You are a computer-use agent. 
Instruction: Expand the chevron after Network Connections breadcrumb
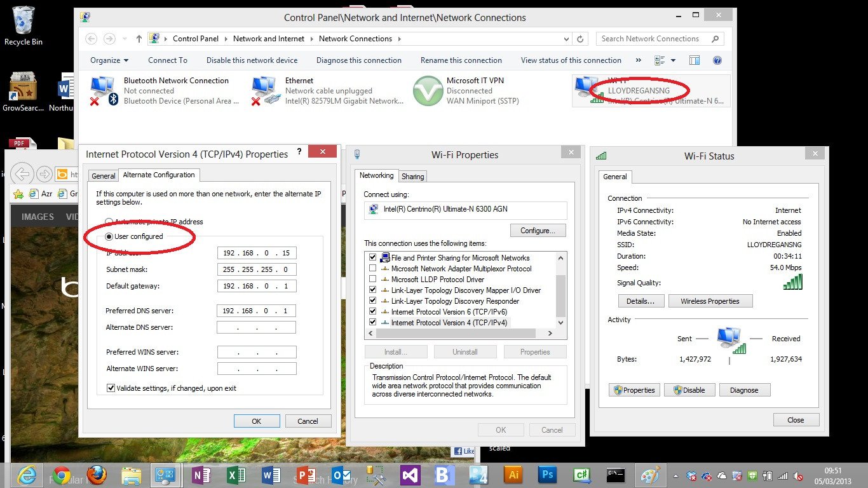tap(400, 39)
